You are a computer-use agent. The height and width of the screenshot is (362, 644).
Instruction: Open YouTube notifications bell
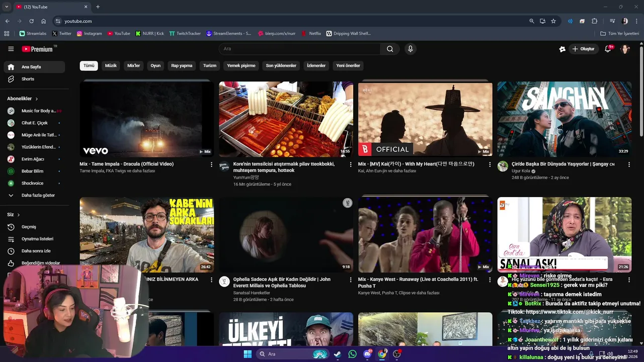608,49
